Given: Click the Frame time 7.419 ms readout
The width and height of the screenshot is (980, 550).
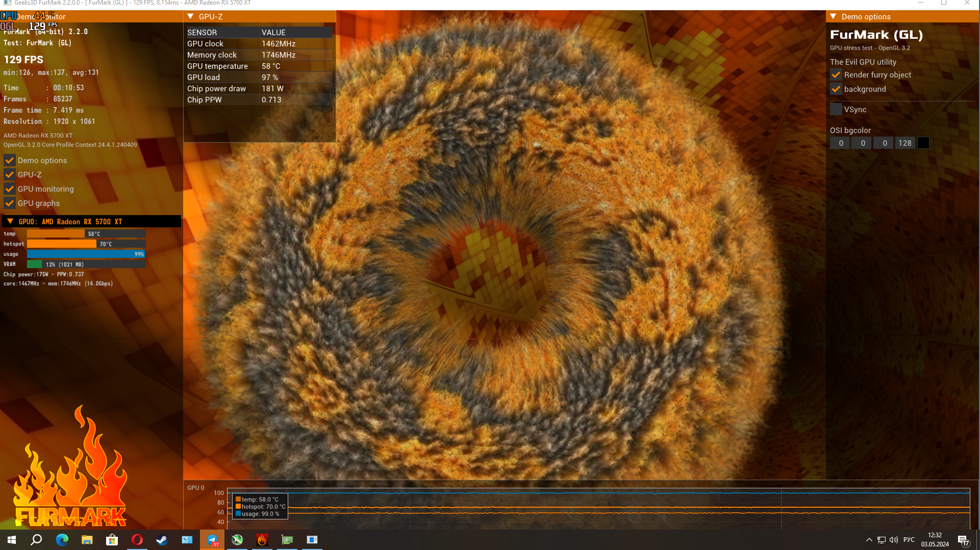Looking at the screenshot, I should 44,110.
